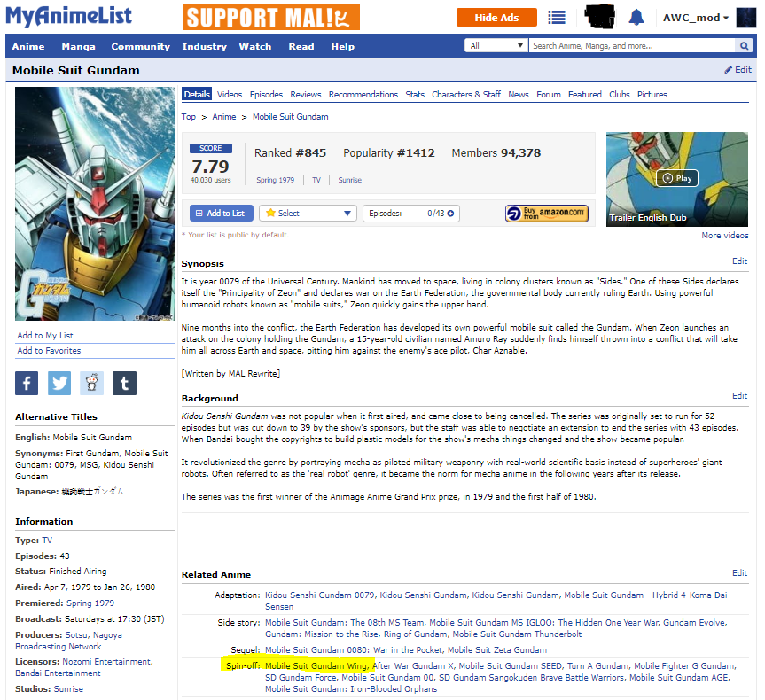
Task: Expand the AWC_mod account dropdown
Action: click(x=695, y=18)
